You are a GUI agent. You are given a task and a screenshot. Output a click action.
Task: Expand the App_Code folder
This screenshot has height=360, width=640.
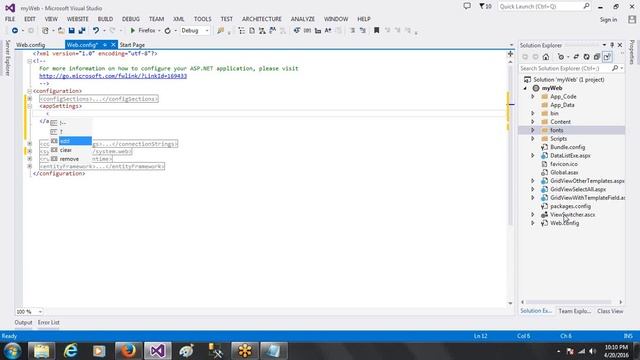pos(533,97)
